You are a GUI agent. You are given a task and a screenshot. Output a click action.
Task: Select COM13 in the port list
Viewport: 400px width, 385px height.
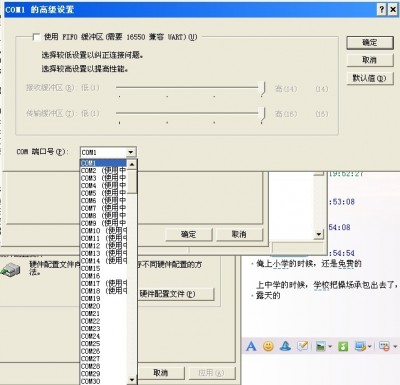[104, 253]
